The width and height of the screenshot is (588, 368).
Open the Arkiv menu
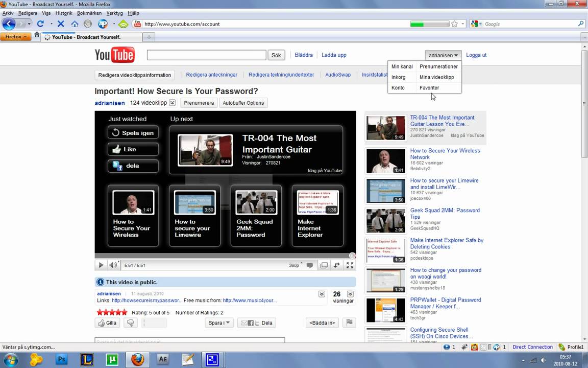coord(8,13)
